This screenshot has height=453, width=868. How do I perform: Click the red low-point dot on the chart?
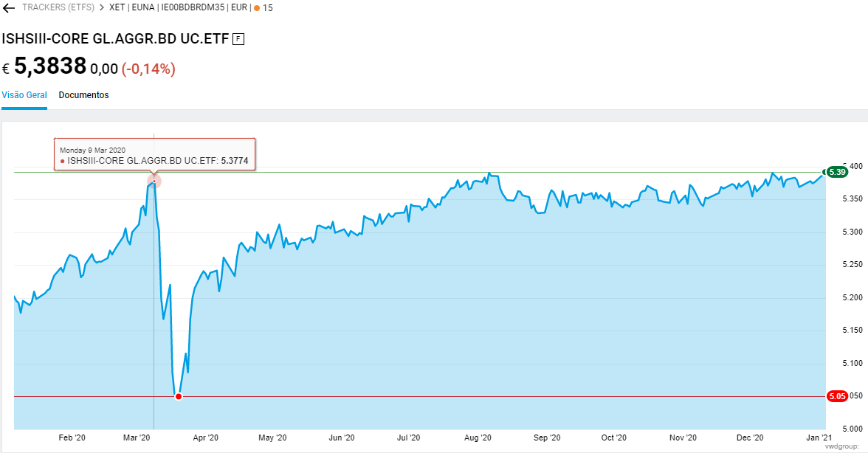click(x=178, y=397)
